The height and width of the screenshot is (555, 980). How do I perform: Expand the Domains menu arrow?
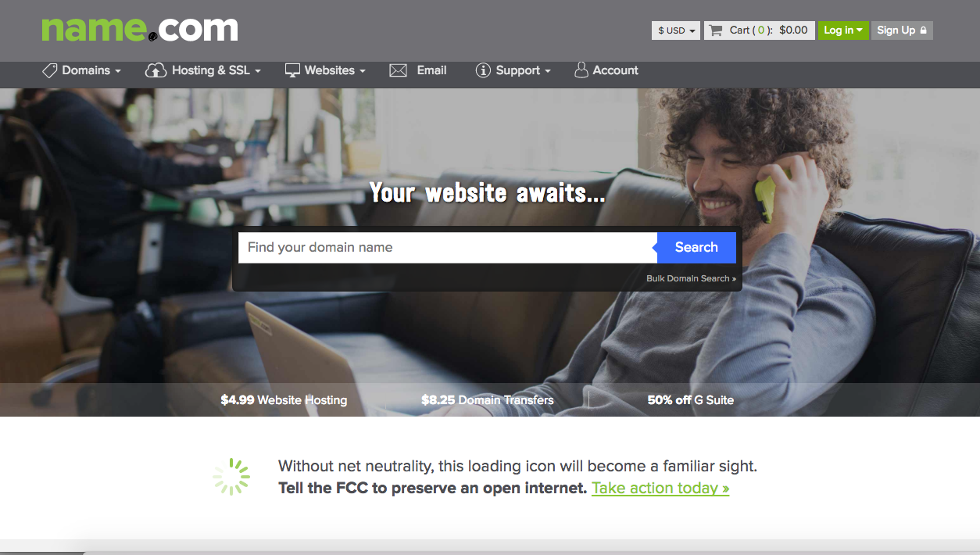(118, 71)
